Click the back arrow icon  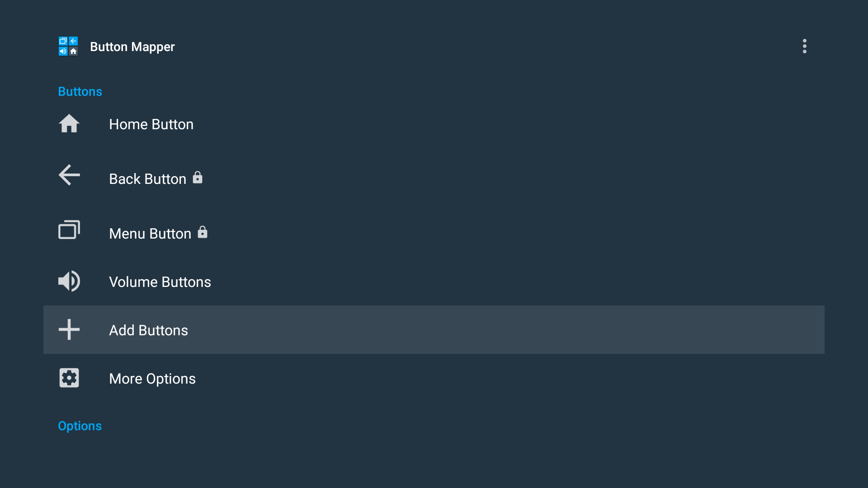(x=69, y=175)
